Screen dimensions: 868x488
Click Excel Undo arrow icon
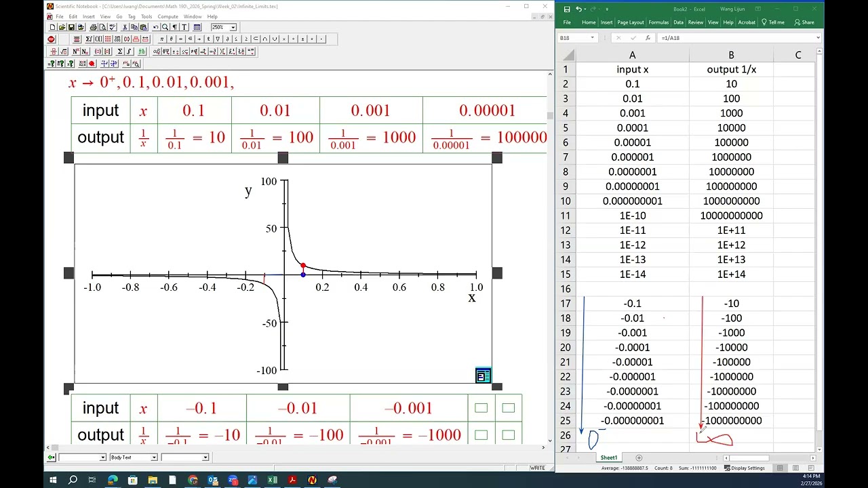[x=578, y=9]
